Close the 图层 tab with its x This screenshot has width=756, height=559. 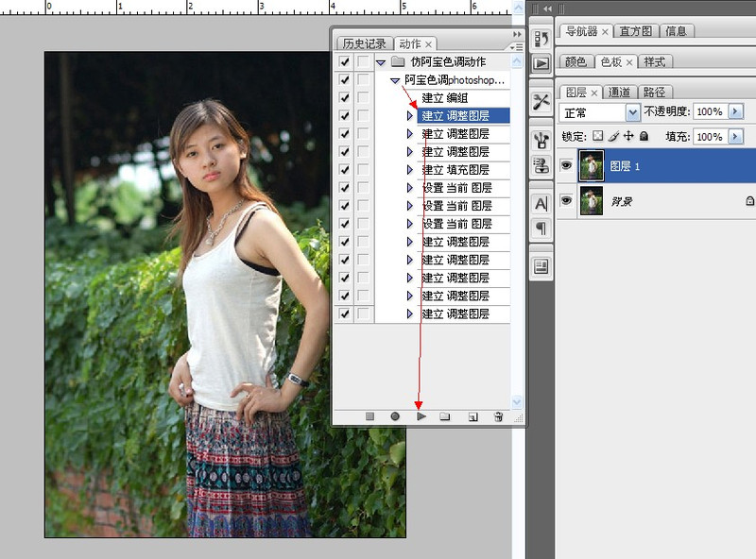coord(594,93)
